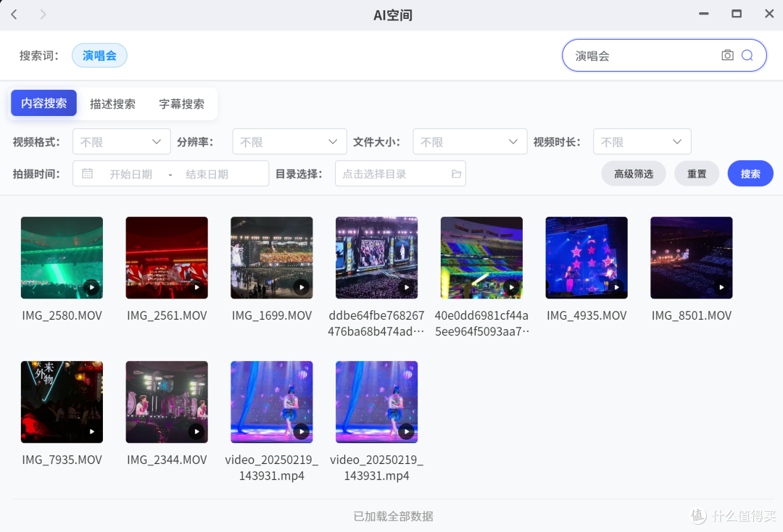Go forward with the right arrow
The height and width of the screenshot is (532, 783).
point(43,14)
